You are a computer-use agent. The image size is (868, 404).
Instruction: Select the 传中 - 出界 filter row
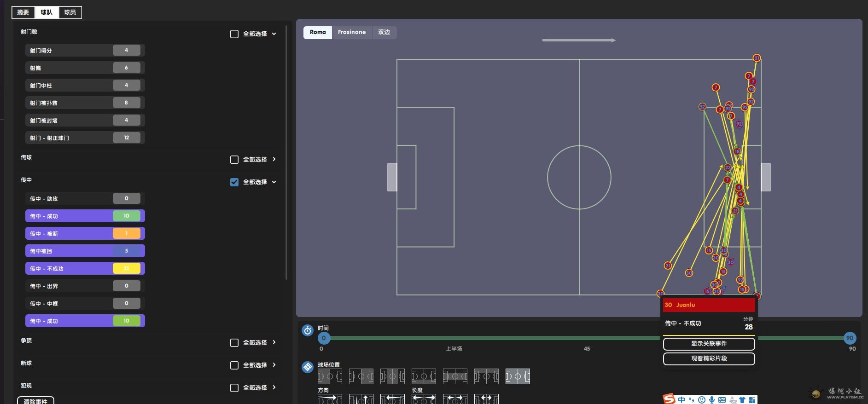tap(85, 286)
